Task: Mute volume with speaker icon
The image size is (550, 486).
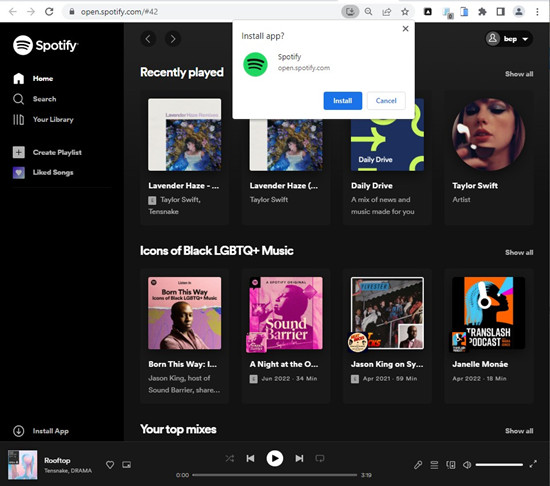Action: click(467, 465)
